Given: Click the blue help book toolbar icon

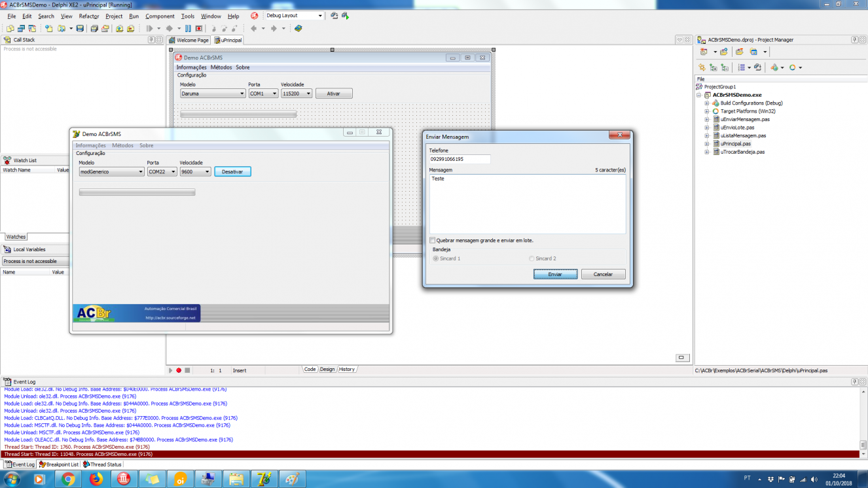Looking at the screenshot, I should [x=298, y=29].
